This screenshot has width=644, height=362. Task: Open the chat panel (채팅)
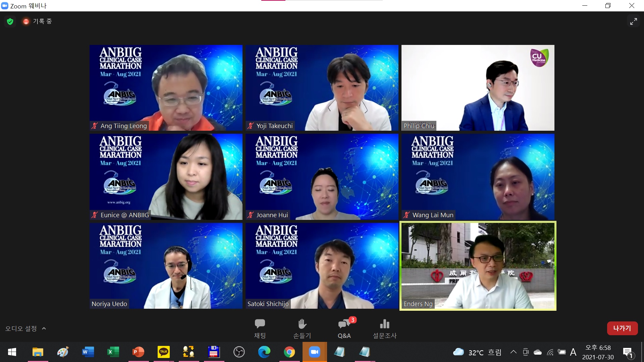point(260,328)
